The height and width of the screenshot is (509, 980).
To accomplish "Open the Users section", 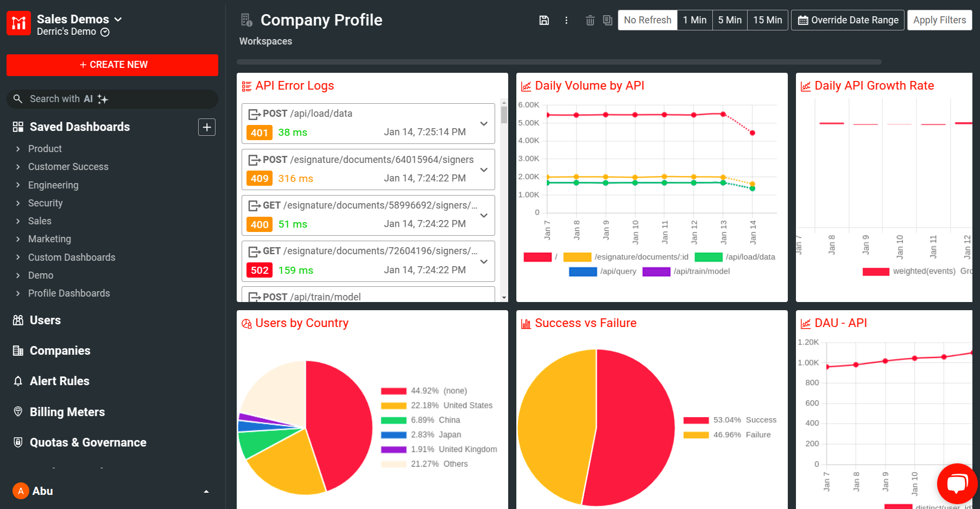I will tap(45, 320).
